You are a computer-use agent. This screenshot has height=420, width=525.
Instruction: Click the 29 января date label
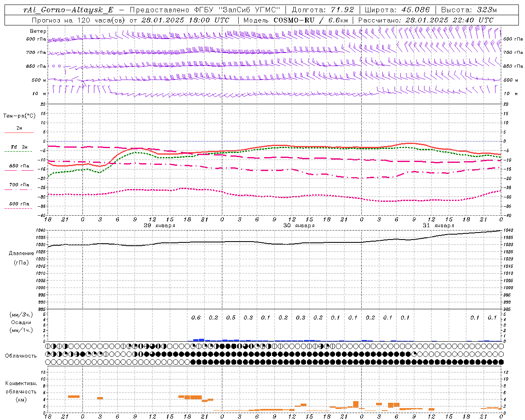coord(159,226)
